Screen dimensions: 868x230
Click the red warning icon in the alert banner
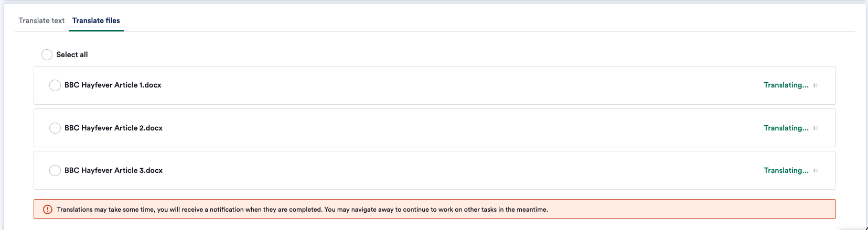(x=47, y=210)
